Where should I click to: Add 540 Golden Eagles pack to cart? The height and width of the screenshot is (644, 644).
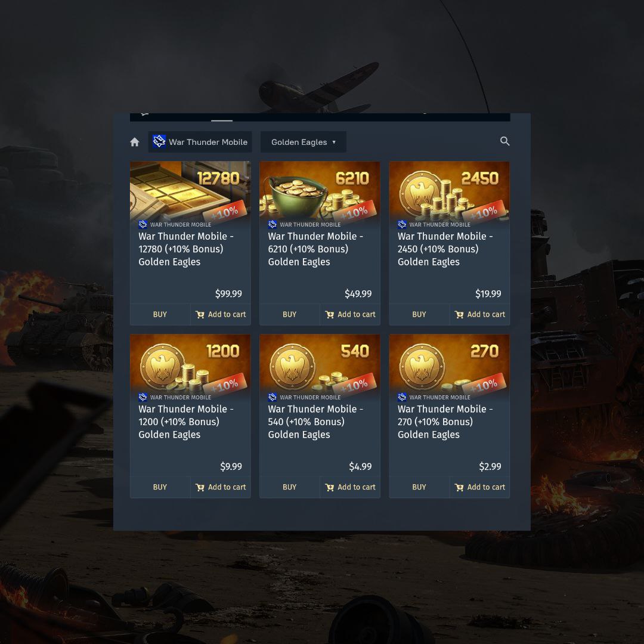pos(351,487)
